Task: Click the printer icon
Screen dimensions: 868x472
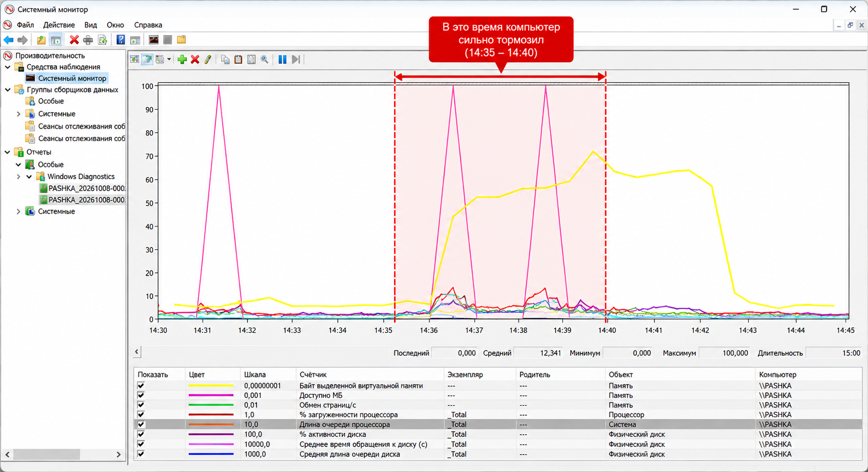Action: [x=88, y=40]
